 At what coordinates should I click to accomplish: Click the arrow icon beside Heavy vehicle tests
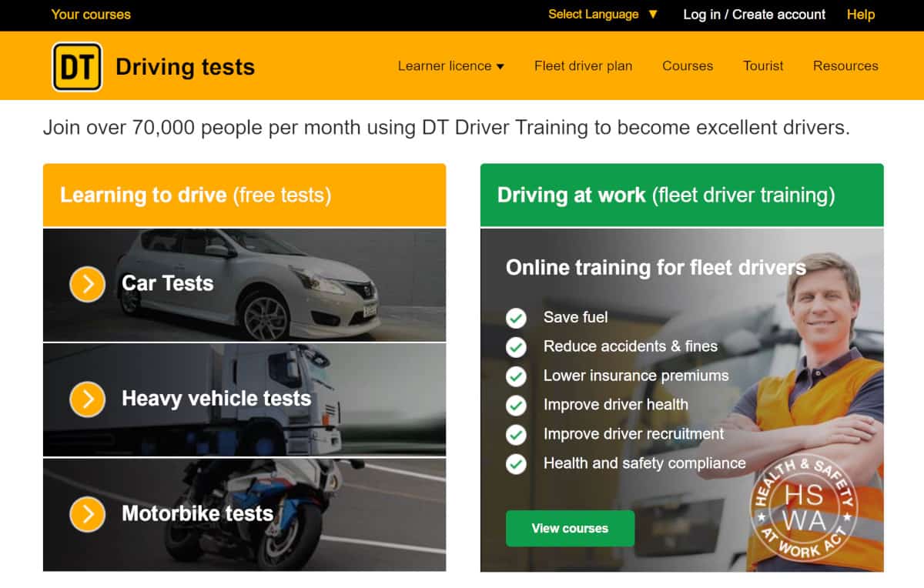88,399
